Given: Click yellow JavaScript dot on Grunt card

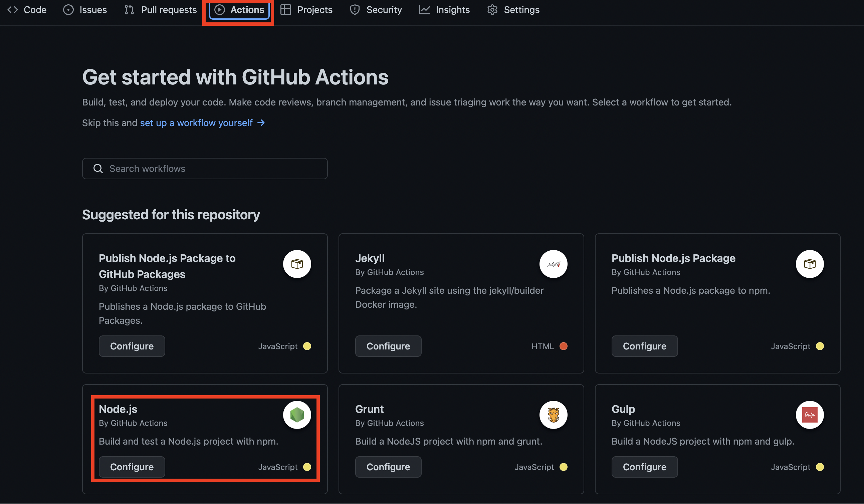Looking at the screenshot, I should pyautogui.click(x=563, y=467).
